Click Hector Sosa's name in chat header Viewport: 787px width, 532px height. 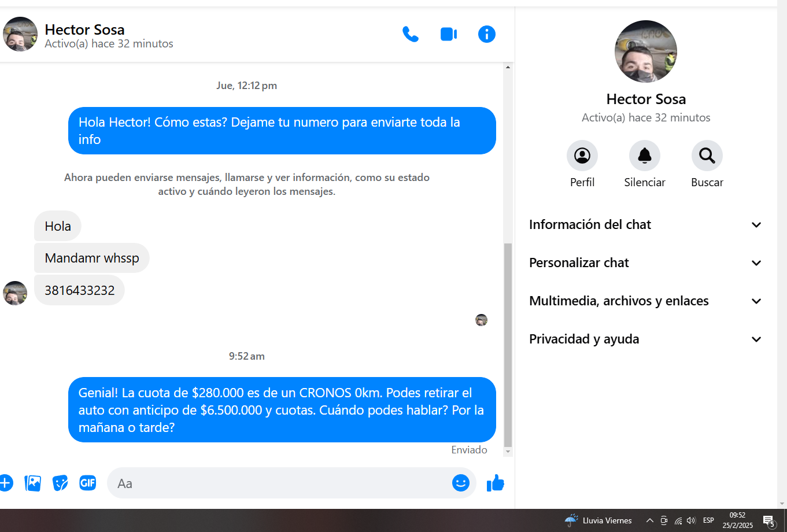[84, 29]
